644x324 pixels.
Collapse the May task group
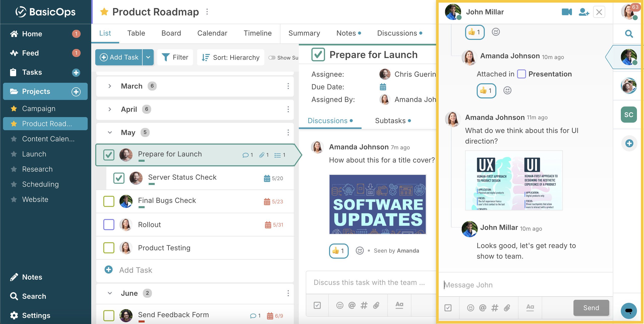pos(110,132)
